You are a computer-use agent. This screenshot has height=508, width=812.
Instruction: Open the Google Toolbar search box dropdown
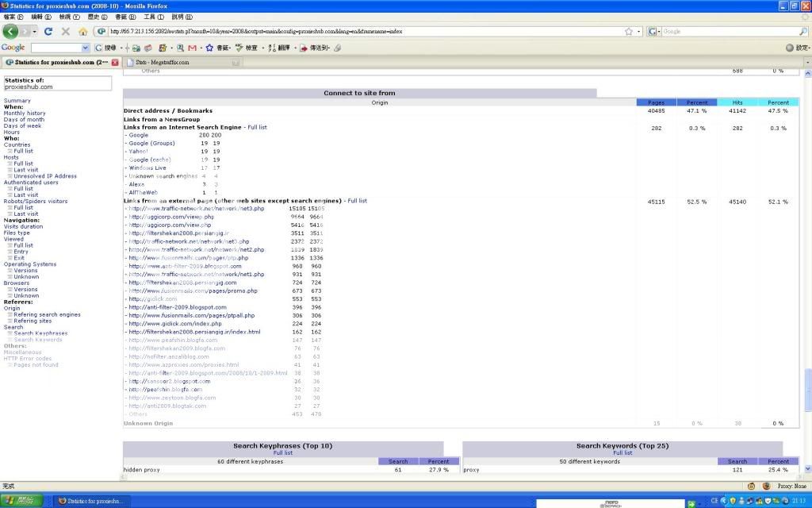pos(86,48)
